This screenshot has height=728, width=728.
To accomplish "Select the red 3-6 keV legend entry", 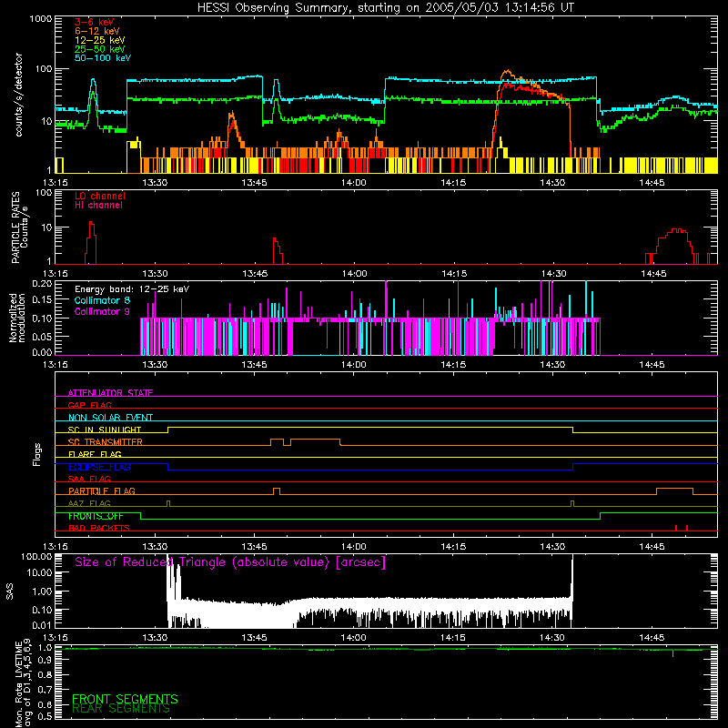I will click(95, 22).
